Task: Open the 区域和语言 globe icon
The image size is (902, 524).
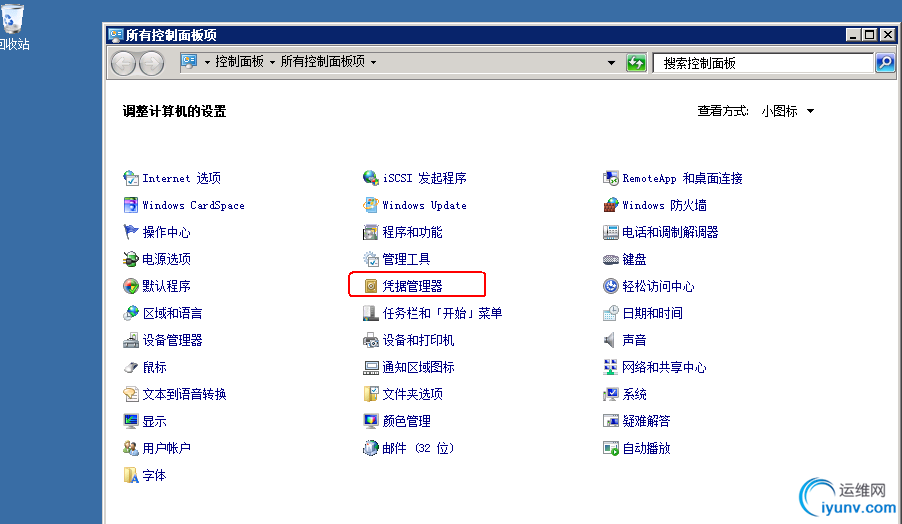Action: tap(131, 313)
